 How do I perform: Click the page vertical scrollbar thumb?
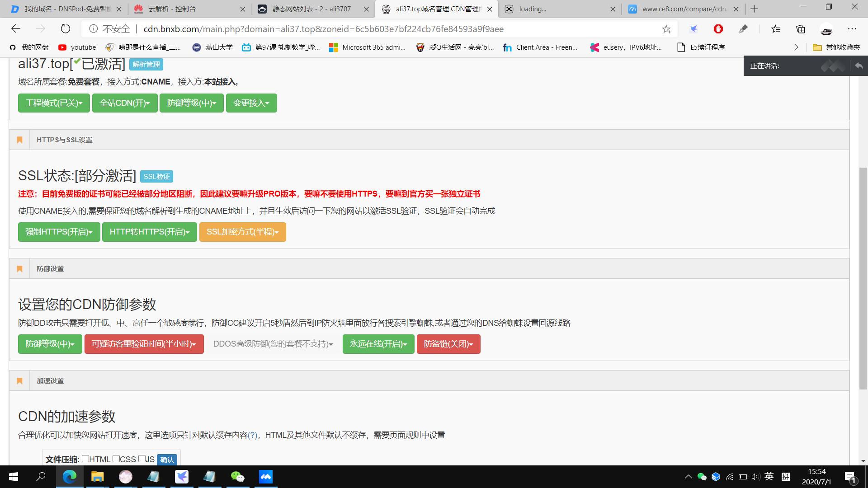coord(863,278)
